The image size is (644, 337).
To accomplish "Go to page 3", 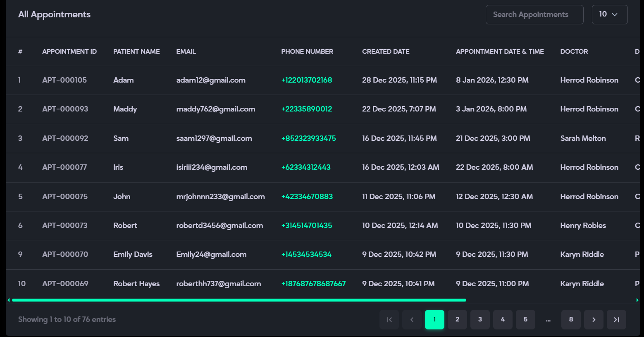I will click(x=480, y=320).
